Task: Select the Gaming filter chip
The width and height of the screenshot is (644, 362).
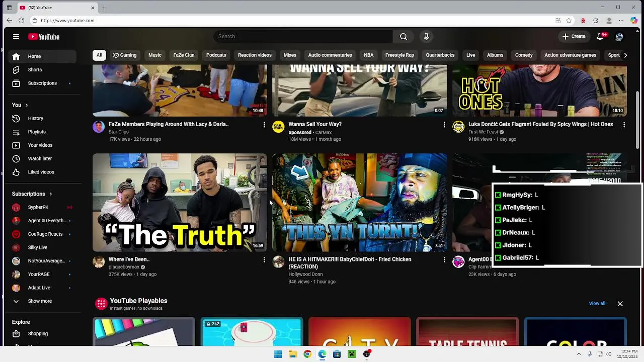Action: coord(124,55)
